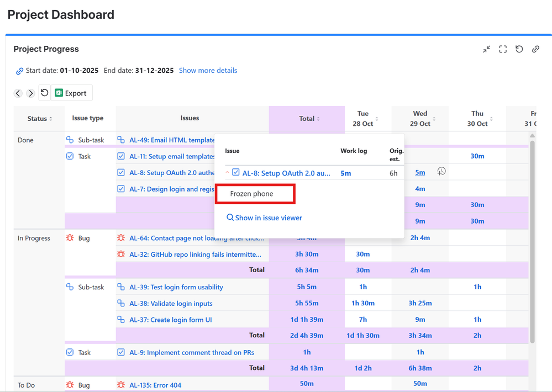The image size is (552, 392).
Task: Click the refresh icon beside Export
Action: coord(44,93)
